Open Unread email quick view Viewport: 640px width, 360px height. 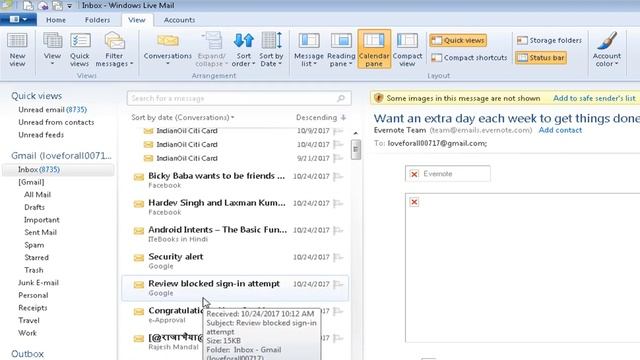click(52, 110)
